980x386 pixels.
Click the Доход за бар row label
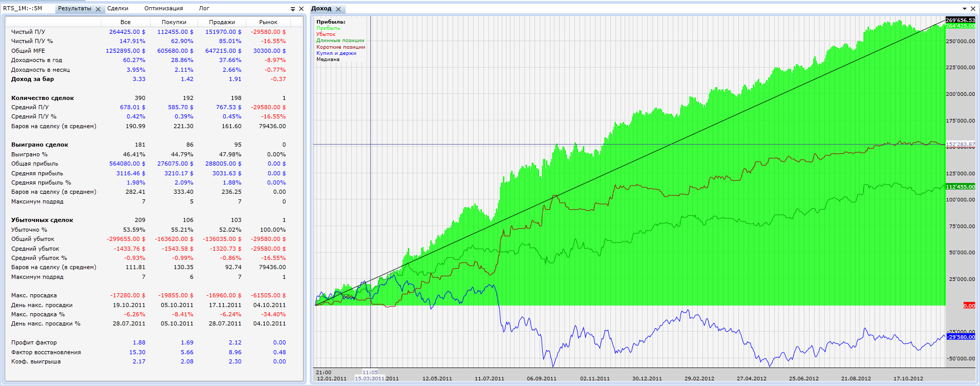[x=32, y=79]
